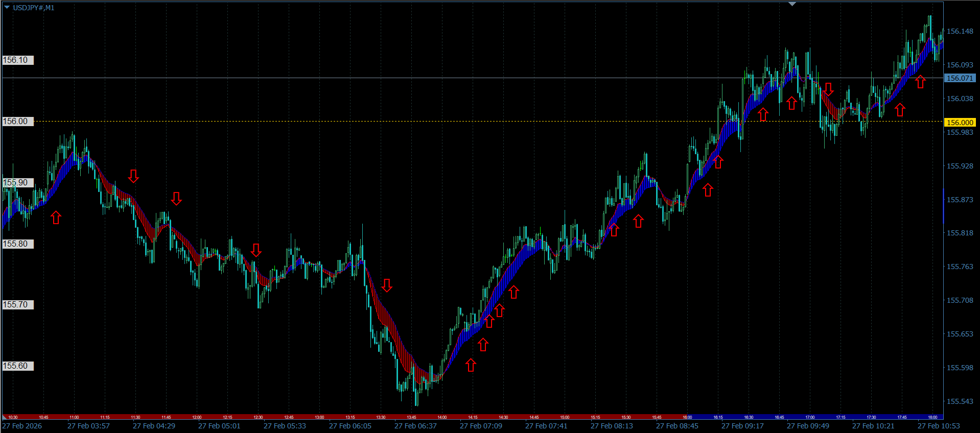
Task: Click 156.148 on the price scale
Action: (960, 31)
